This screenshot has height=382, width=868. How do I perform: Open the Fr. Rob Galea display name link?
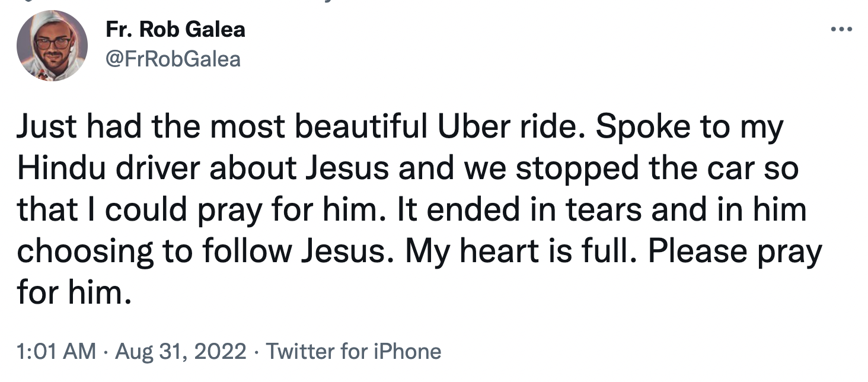[x=175, y=29]
